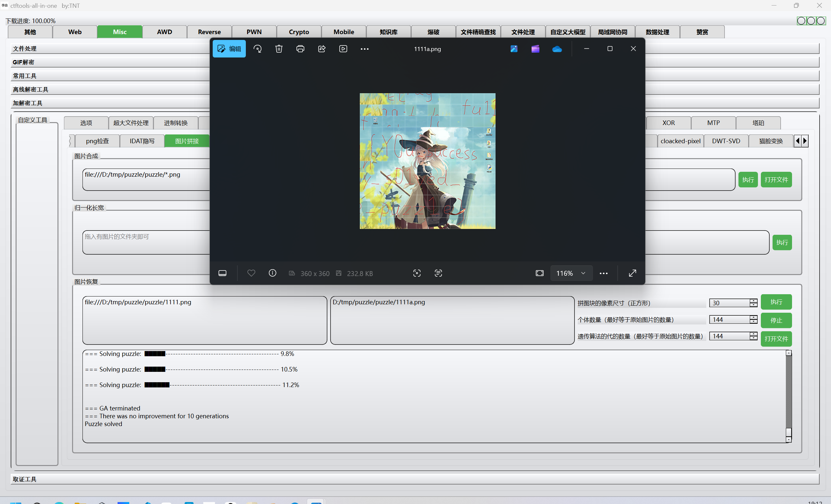This screenshot has width=831, height=504.
Task: Open the 超大文件处理 tab
Action: click(131, 123)
